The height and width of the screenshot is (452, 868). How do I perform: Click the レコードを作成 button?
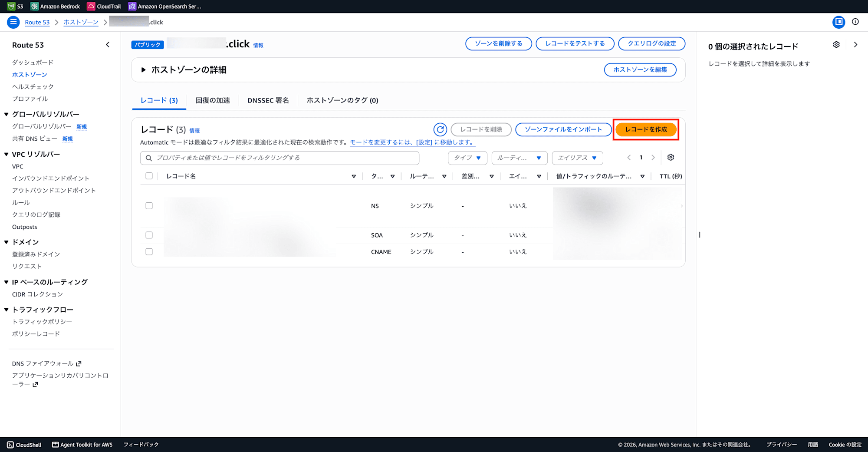(x=646, y=129)
